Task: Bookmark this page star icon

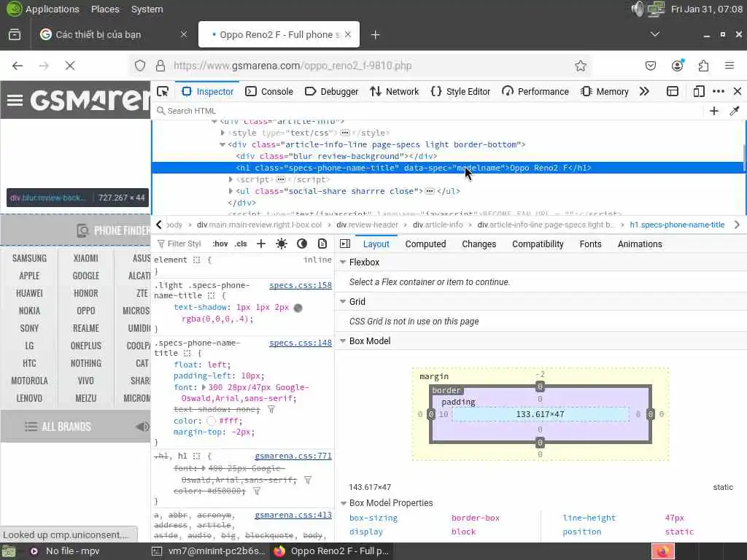Action: pos(580,66)
